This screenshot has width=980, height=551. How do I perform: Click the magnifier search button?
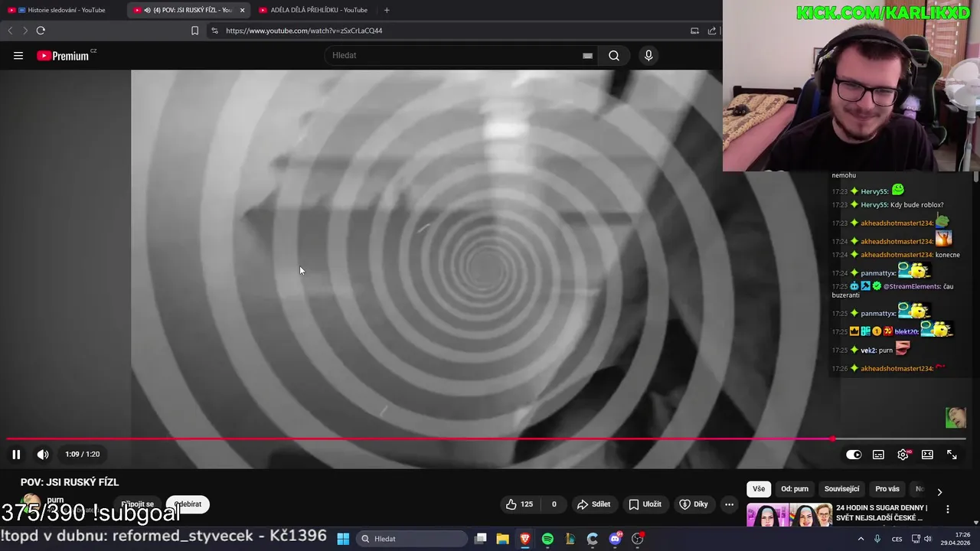(x=614, y=55)
